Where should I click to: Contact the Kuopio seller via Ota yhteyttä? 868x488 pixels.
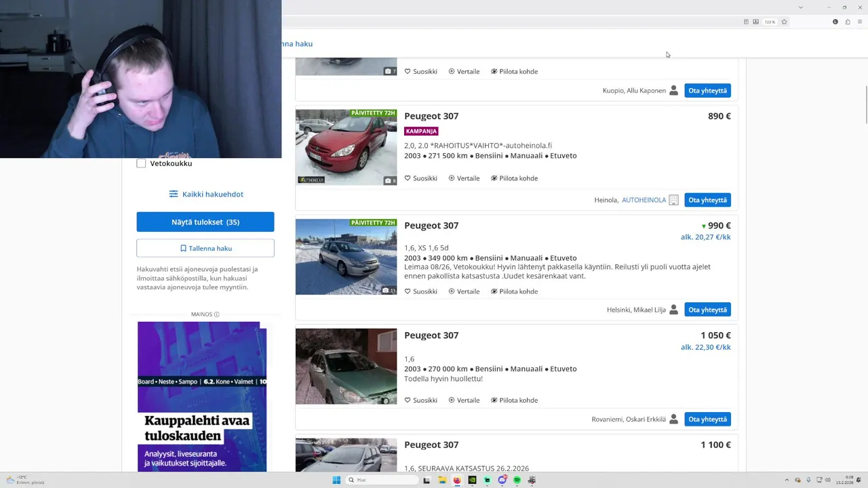[707, 90]
